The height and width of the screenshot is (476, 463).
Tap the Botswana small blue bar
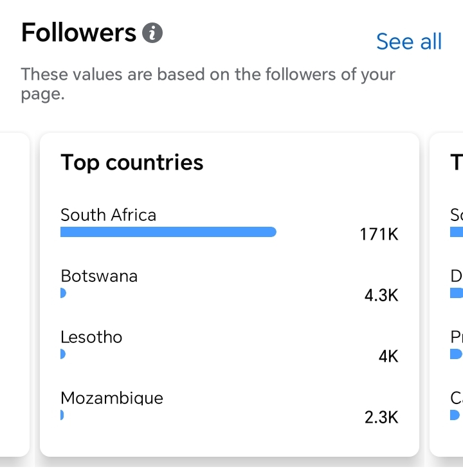click(63, 293)
